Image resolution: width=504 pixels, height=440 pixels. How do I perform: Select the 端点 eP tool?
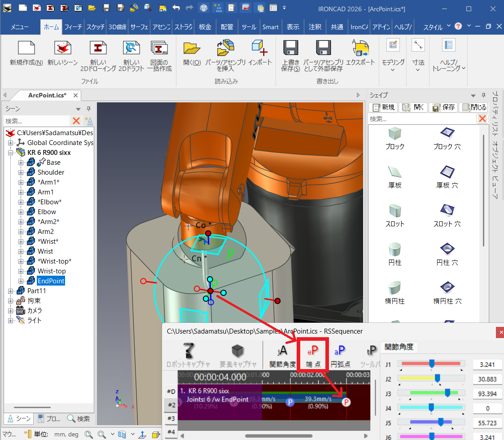(x=313, y=355)
